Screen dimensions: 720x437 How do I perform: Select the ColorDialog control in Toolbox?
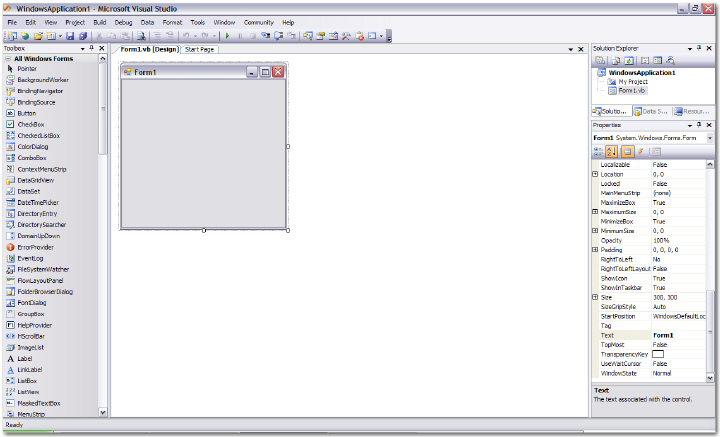coord(32,146)
